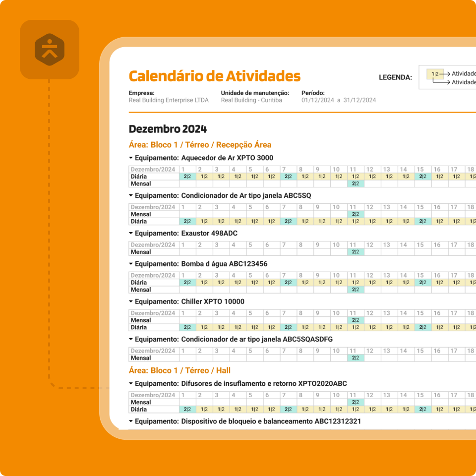
Task: Click the 2|2 Mensal marker for Difusores XPTO2020ABC
Action: click(x=356, y=402)
